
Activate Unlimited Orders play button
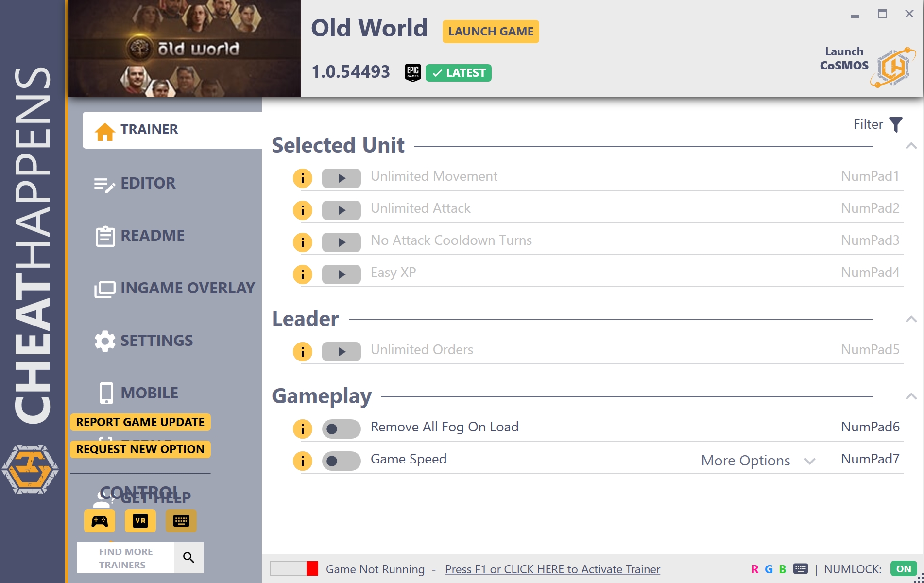(x=342, y=352)
